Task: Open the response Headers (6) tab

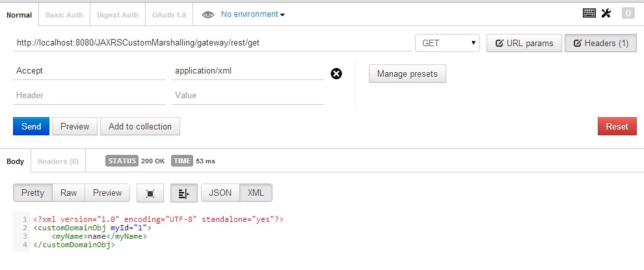Action: click(58, 161)
